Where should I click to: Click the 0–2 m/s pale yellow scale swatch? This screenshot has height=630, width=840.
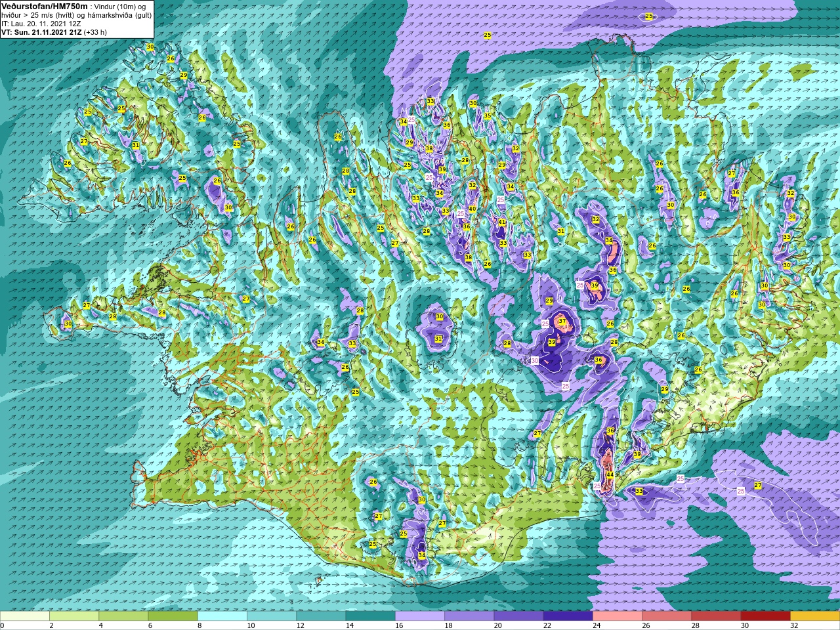[x=25, y=616]
